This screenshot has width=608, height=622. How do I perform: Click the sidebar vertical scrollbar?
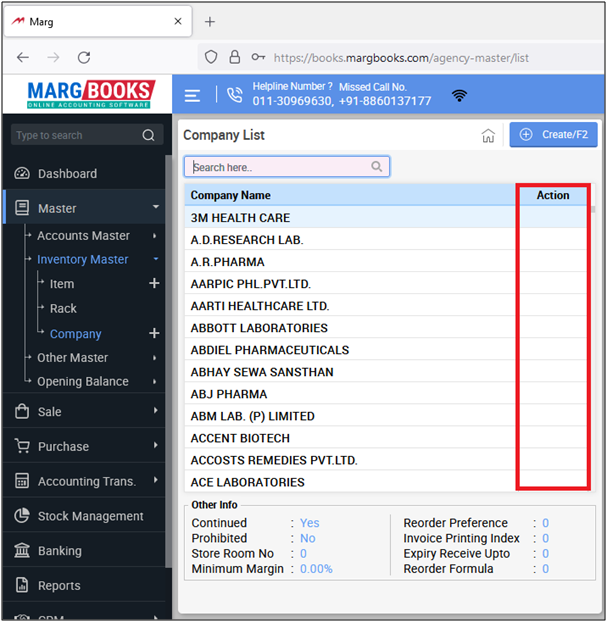click(169, 361)
